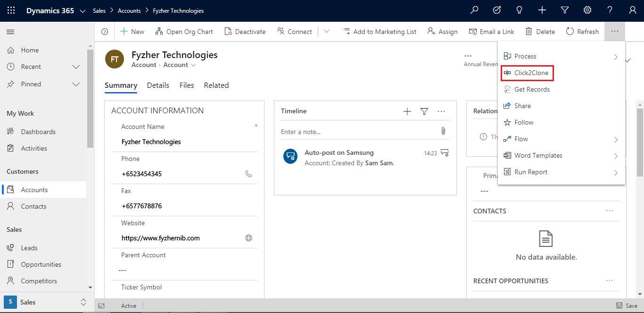Expand the Flow submenu arrow
Image resolution: width=644 pixels, height=313 pixels.
pyautogui.click(x=616, y=140)
